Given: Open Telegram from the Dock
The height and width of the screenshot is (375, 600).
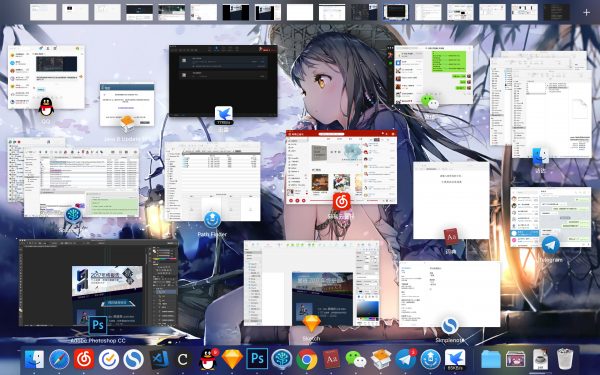Looking at the screenshot, I should click(x=406, y=360).
